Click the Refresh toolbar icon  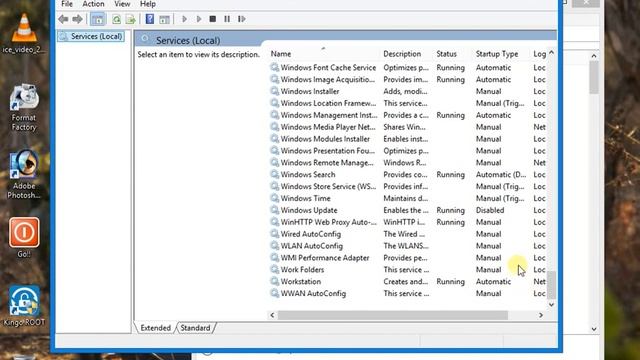point(116,19)
